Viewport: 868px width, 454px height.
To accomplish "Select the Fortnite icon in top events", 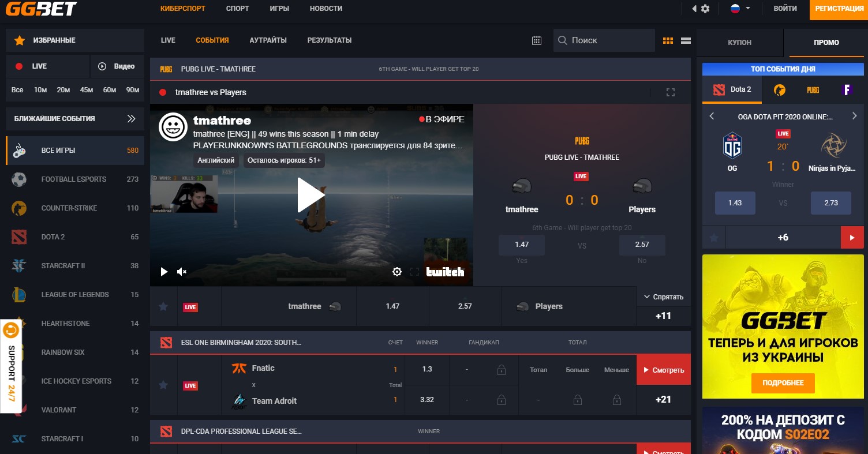I will 847,89.
